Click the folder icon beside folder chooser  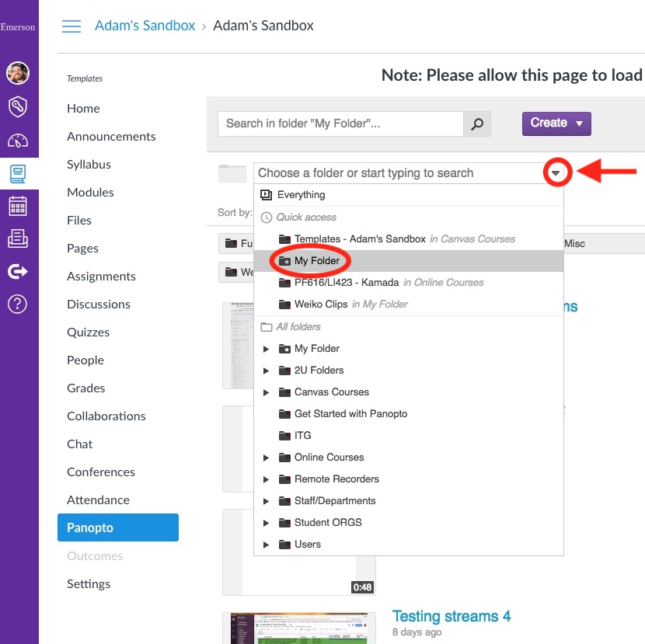(232, 173)
